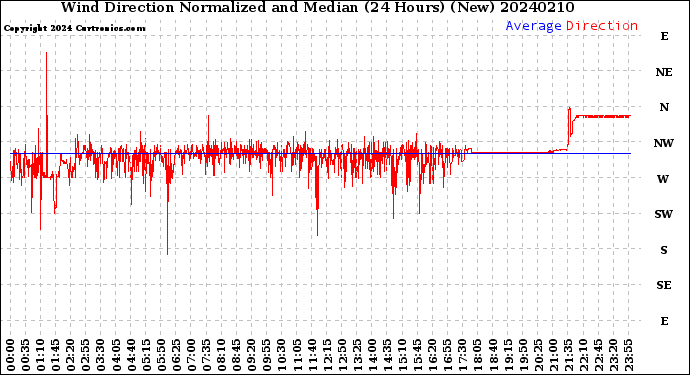This screenshot has width=690, height=375.
Task: Click the 10:30 time label
Action: point(282,355)
